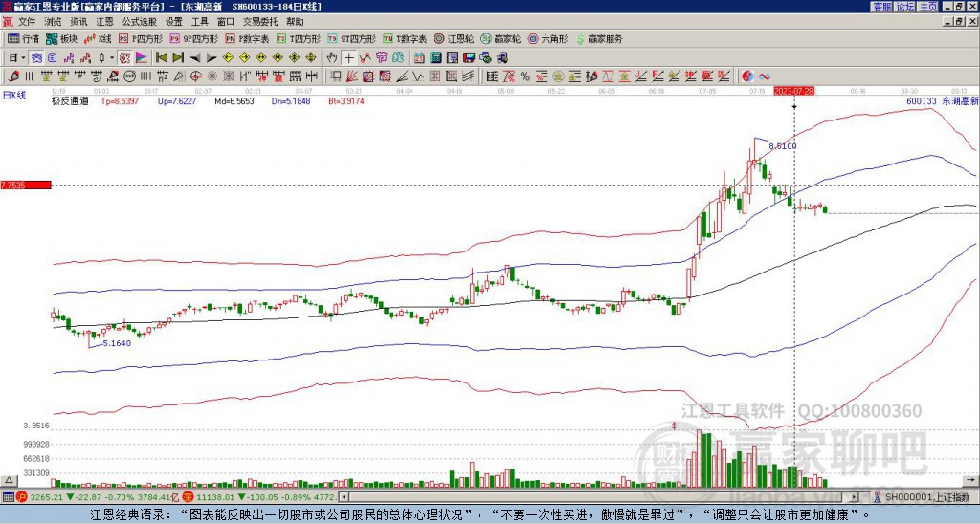
Task: Open the 9P四方形 tool
Action: tap(193, 38)
